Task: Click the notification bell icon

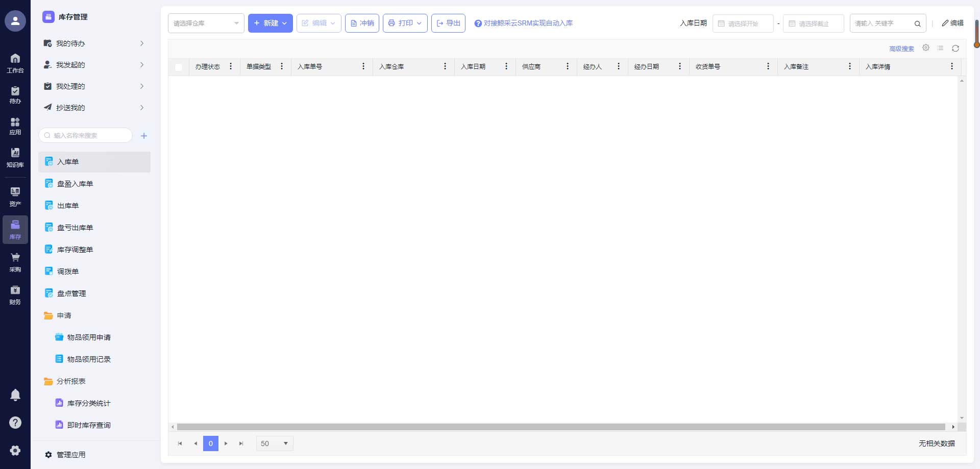Action: tap(15, 394)
